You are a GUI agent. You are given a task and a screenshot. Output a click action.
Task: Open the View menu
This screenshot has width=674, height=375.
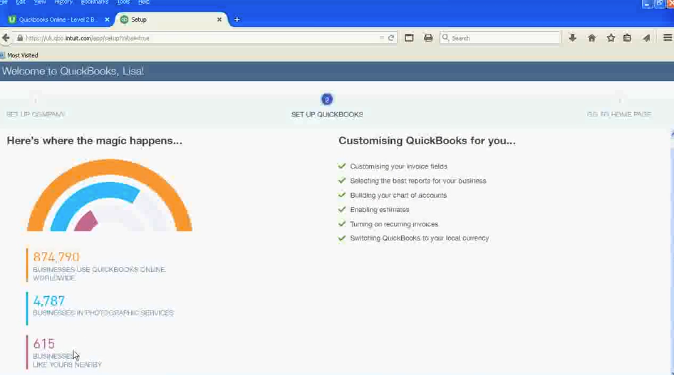[x=40, y=2]
